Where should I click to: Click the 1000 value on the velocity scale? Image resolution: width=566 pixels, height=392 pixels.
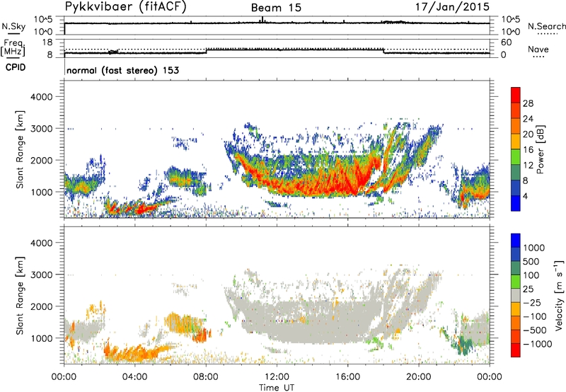tap(533, 248)
